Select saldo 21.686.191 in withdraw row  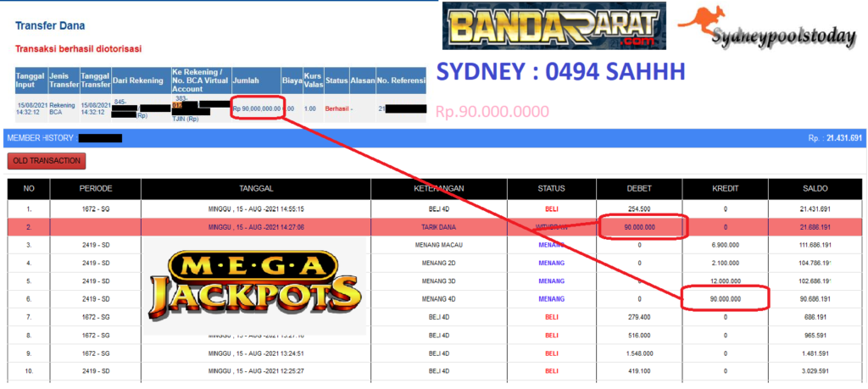815,227
